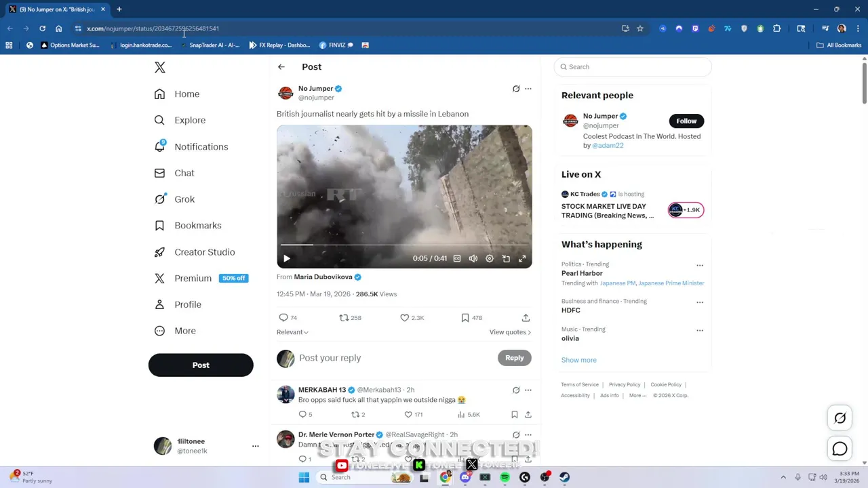Open floating Grok button
Image resolution: width=868 pixels, height=488 pixels.
pos(840,418)
